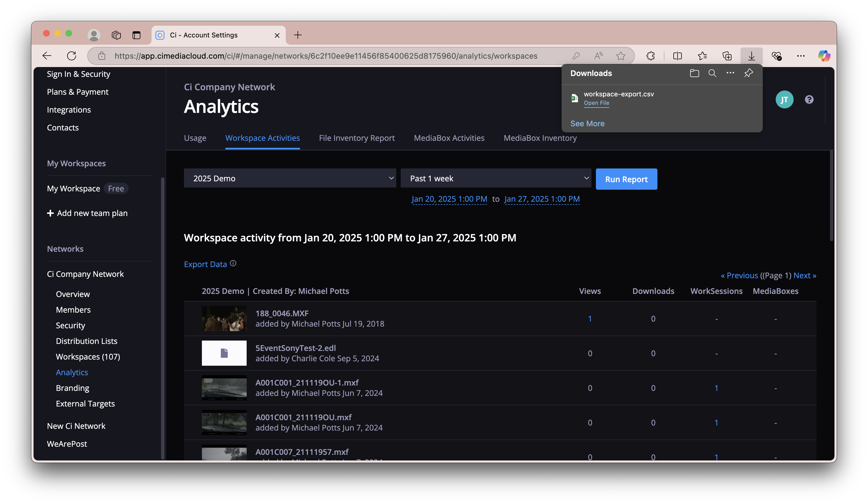Screen dimensions: 868x504
Task: Click the Views count for 188_0046.MXF
Action: click(x=590, y=318)
